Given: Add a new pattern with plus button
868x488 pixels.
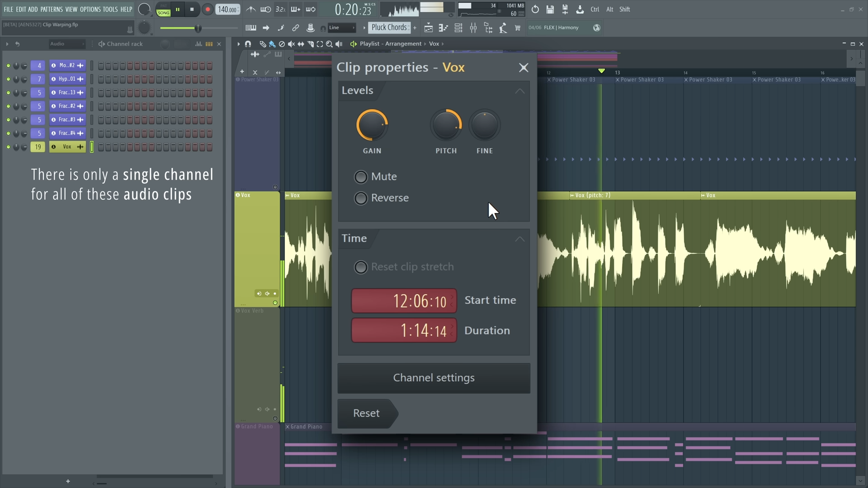Looking at the screenshot, I should [x=415, y=28].
